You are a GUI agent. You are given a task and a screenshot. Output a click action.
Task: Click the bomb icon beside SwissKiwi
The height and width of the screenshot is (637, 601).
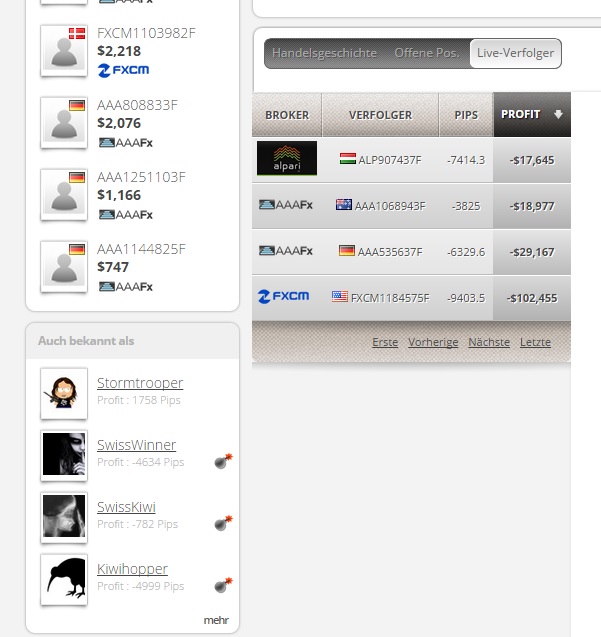[223, 523]
